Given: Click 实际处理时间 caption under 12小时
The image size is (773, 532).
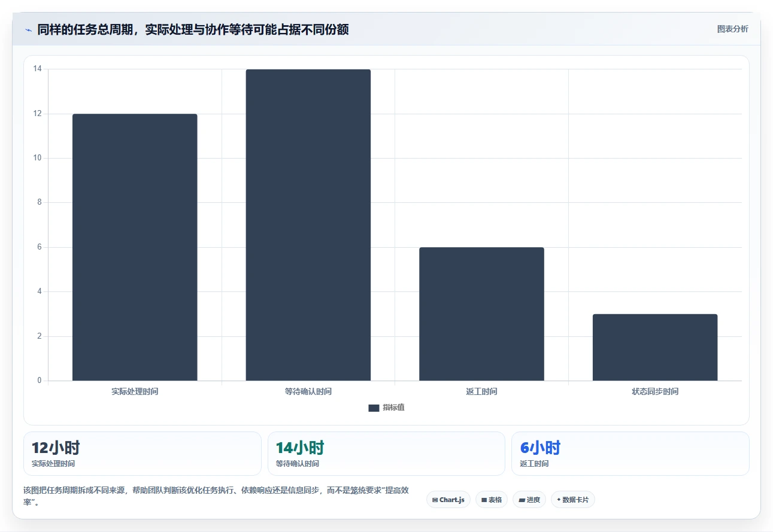Looking at the screenshot, I should [53, 463].
